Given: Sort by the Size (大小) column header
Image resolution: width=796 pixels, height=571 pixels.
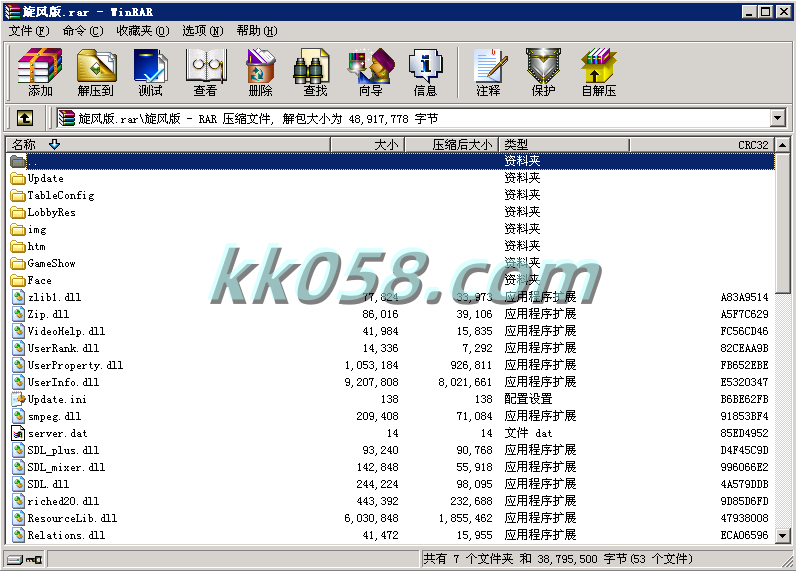Looking at the screenshot, I should click(368, 145).
